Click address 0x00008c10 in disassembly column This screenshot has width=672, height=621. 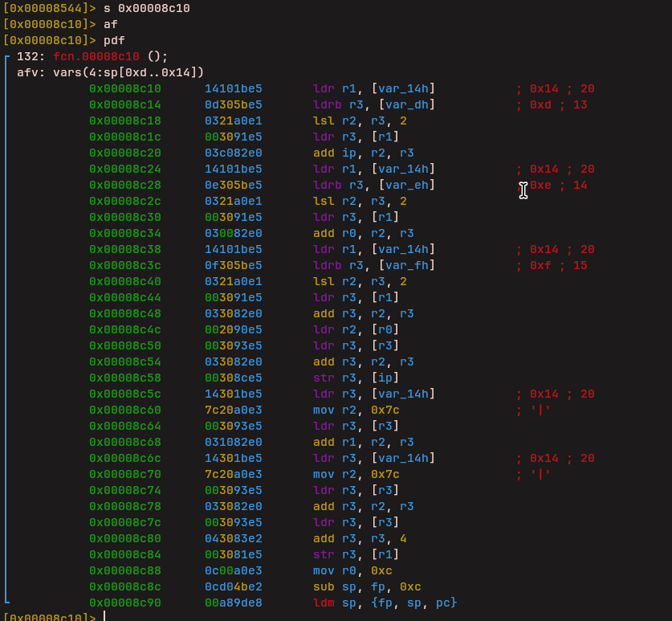(124, 88)
